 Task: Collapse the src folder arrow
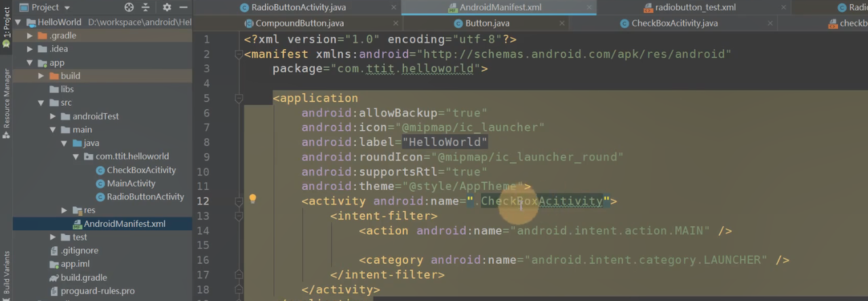point(42,103)
